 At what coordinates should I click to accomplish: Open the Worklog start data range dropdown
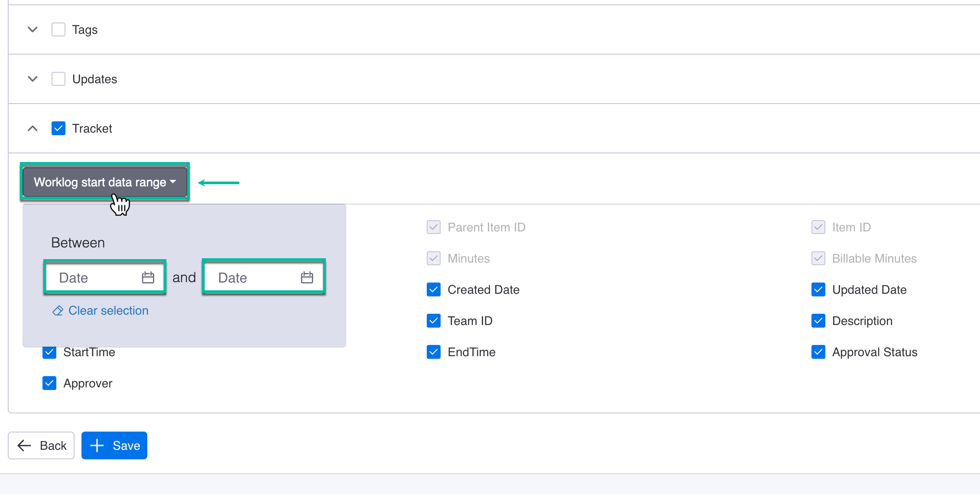104,182
